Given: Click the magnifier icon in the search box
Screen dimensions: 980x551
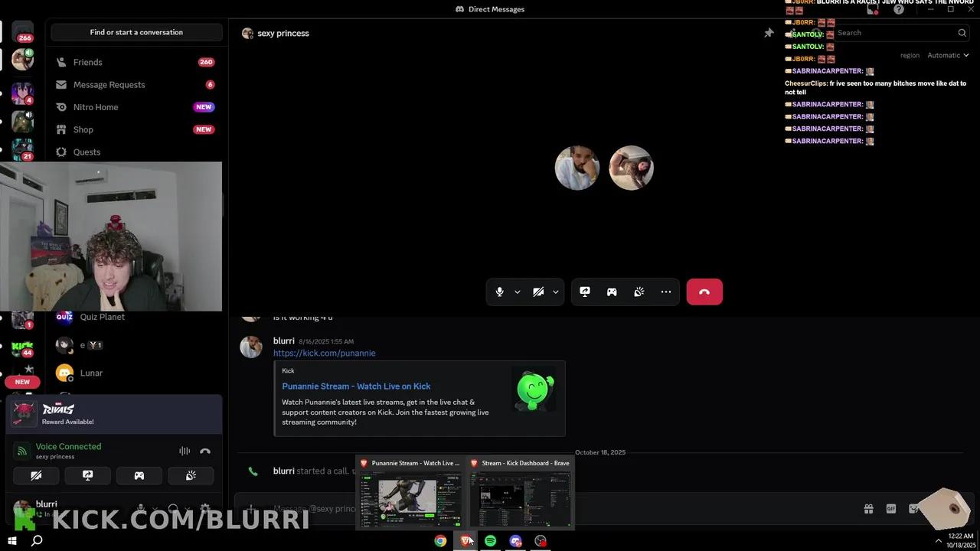Looking at the screenshot, I should (x=962, y=33).
